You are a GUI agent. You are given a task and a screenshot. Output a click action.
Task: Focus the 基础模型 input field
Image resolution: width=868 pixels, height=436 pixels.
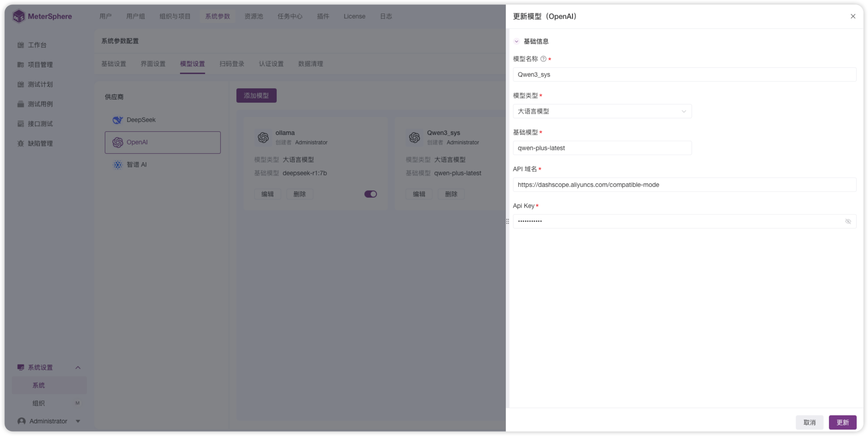coord(602,148)
